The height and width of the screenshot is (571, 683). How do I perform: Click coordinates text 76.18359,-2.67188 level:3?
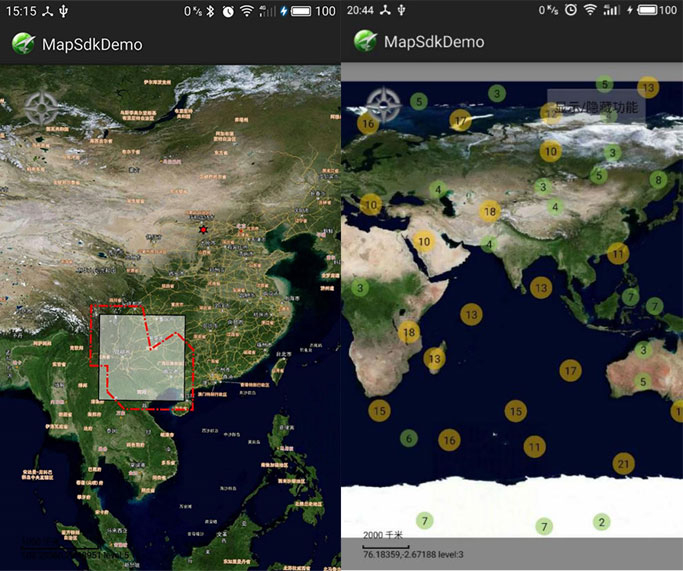coord(413,554)
